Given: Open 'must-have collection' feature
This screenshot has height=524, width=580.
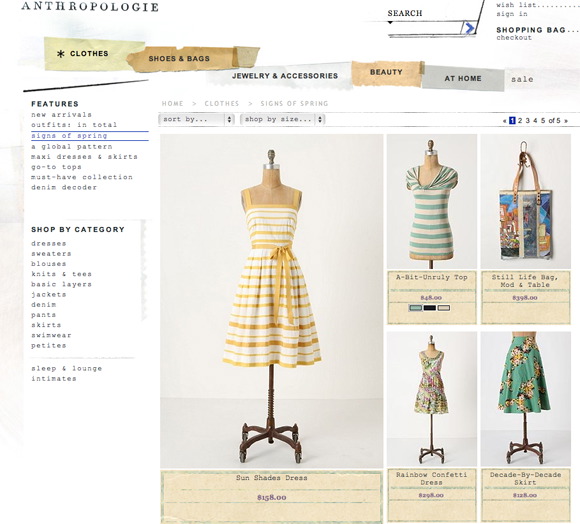Looking at the screenshot, I should [82, 177].
